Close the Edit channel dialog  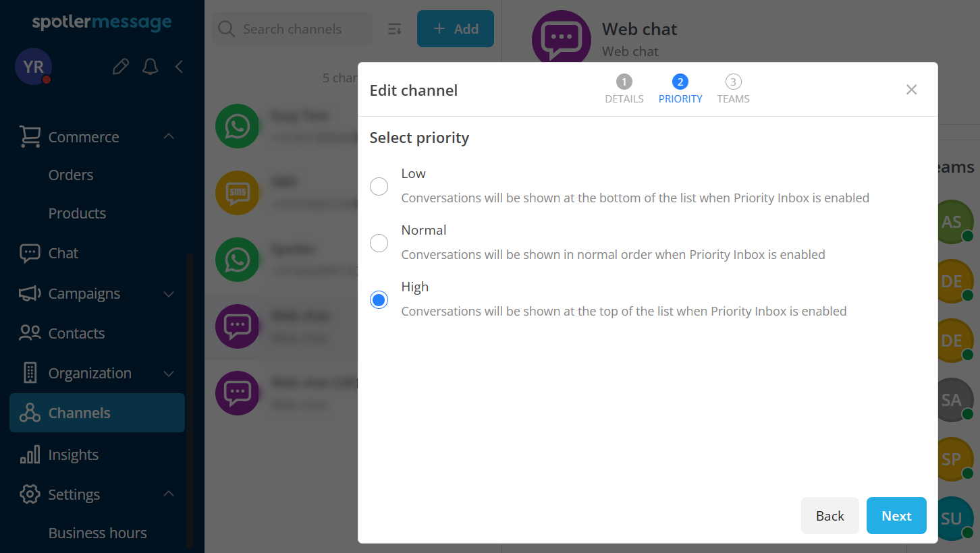pos(911,90)
